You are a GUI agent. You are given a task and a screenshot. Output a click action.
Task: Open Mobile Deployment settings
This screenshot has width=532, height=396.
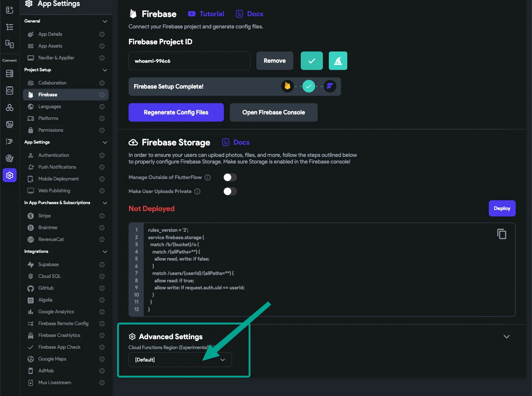(x=66, y=179)
